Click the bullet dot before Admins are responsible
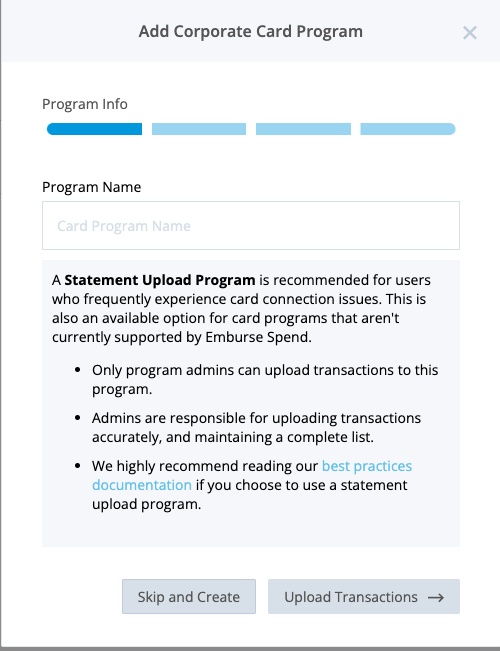 [x=77, y=418]
